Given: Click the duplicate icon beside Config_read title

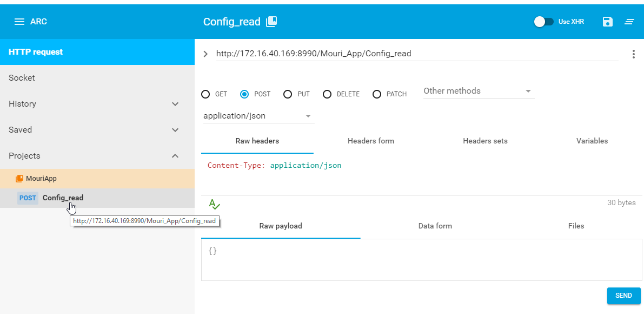Looking at the screenshot, I should pyautogui.click(x=271, y=21).
